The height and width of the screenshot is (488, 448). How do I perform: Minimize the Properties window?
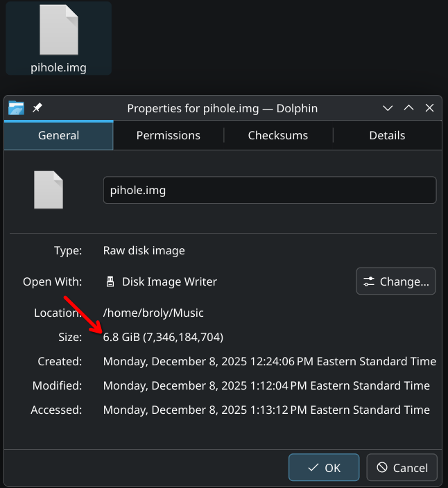click(388, 108)
